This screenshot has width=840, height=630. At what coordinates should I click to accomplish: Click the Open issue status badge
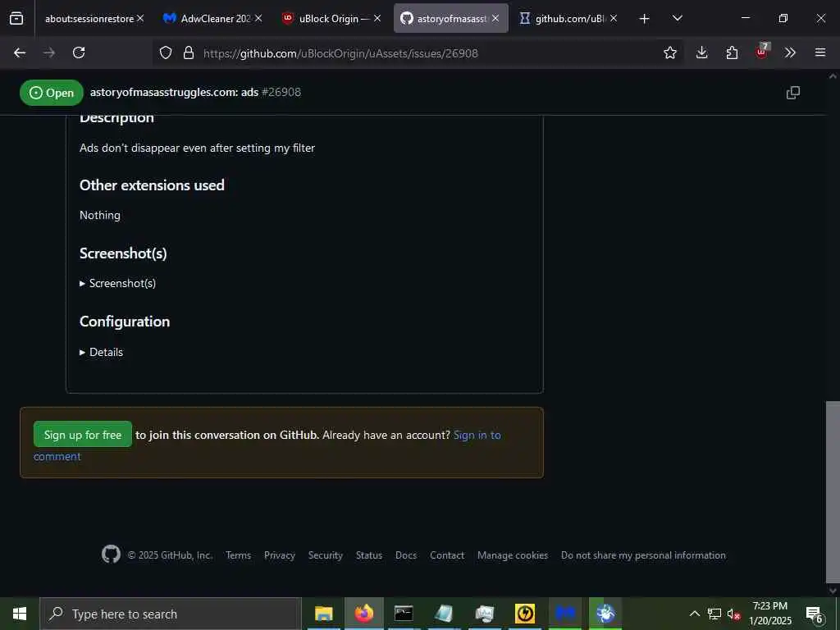coord(52,93)
